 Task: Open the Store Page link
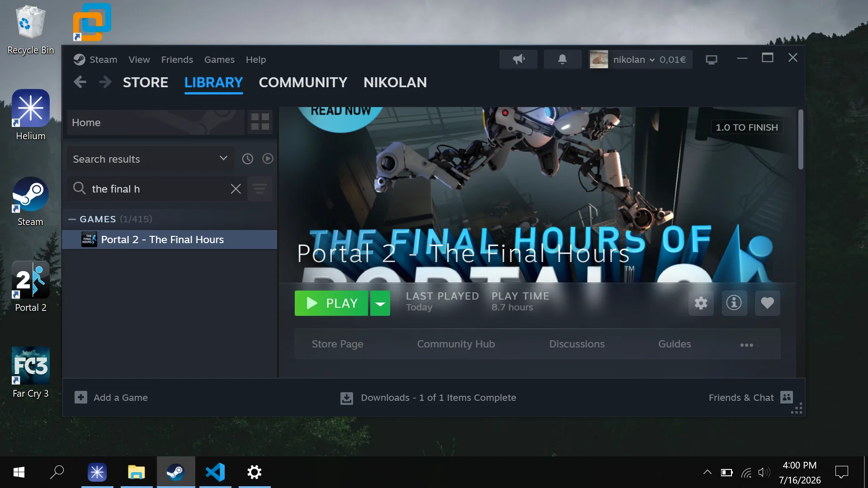pyautogui.click(x=337, y=344)
